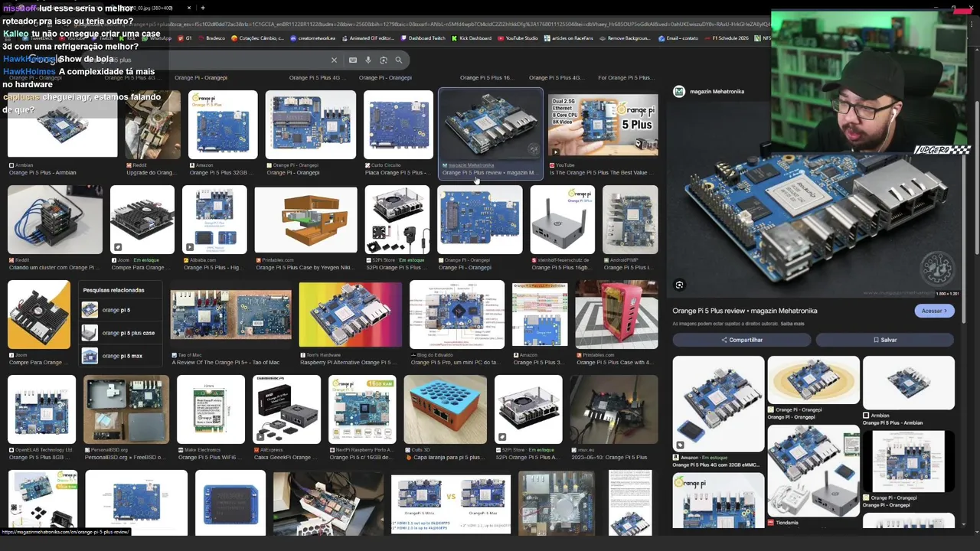This screenshot has height=551, width=980.
Task: Open a new browser tab with plus icon
Action: (x=203, y=8)
